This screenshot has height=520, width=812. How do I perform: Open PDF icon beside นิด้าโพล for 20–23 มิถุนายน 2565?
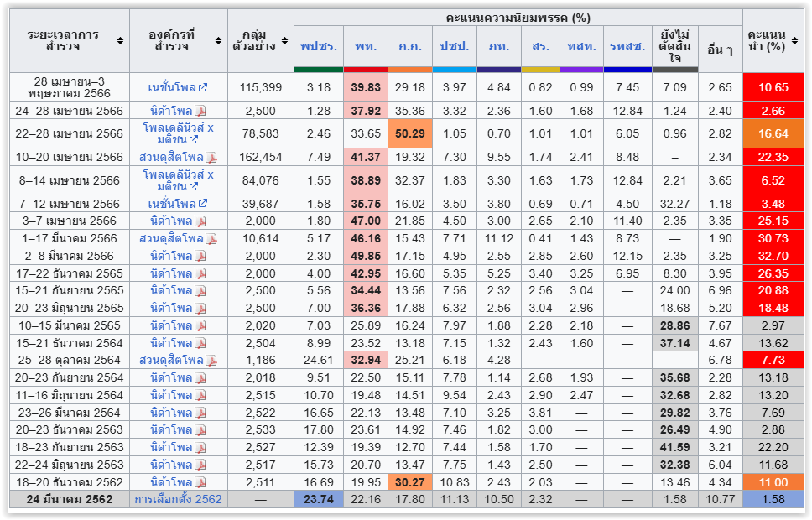(201, 309)
